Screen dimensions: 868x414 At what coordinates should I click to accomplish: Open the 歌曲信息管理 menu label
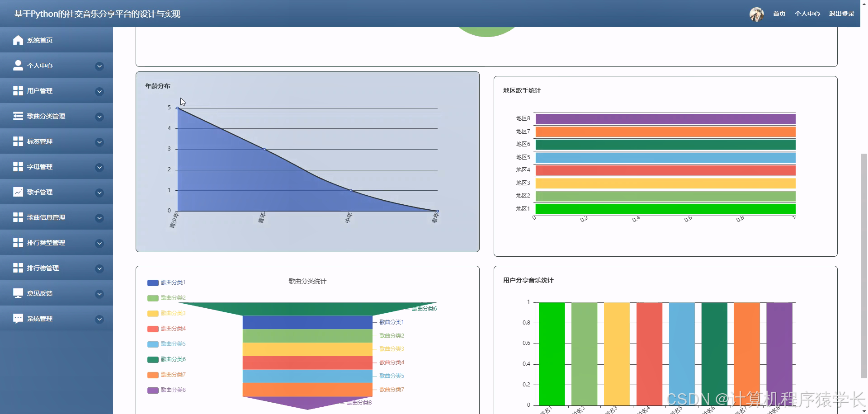click(46, 217)
